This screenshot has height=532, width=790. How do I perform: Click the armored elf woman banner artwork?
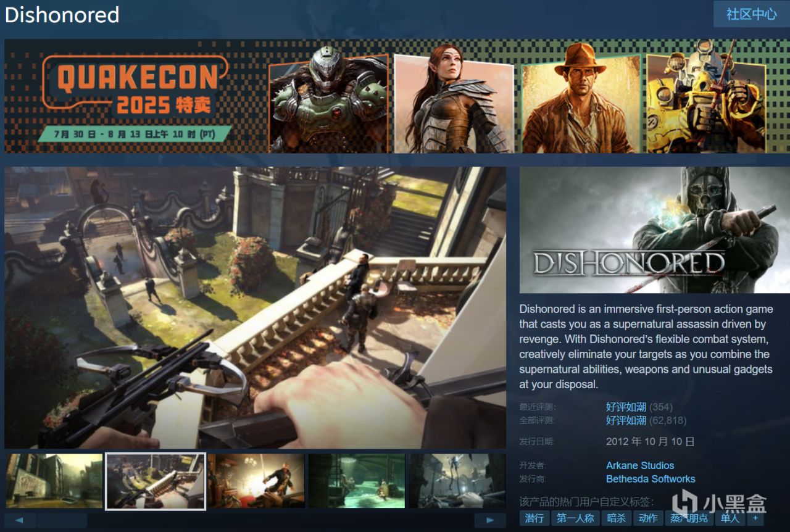(x=454, y=99)
